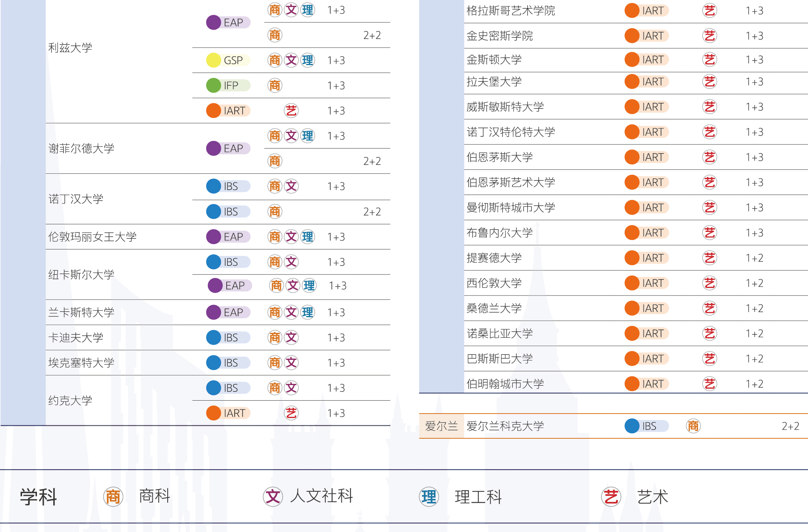Click the IBS blue badge for 卡迪夫大学
The image size is (808, 532).
228,337
